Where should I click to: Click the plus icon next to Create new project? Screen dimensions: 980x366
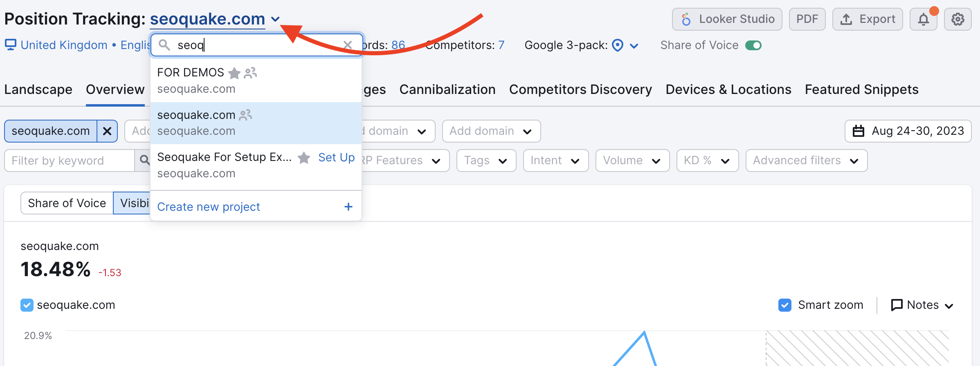click(348, 207)
